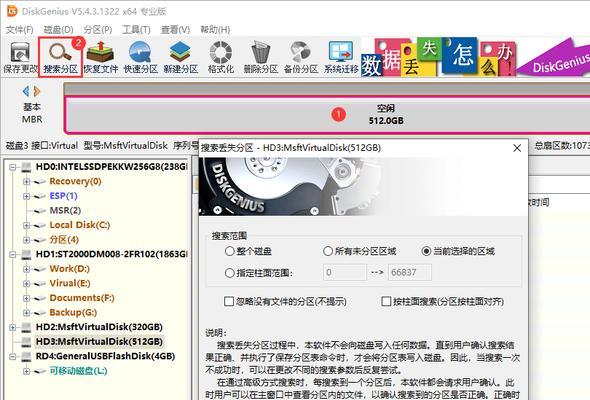Image resolution: width=590 pixels, height=400 pixels.
Task: Go to previous disk with left arrow
Action: 26,91
